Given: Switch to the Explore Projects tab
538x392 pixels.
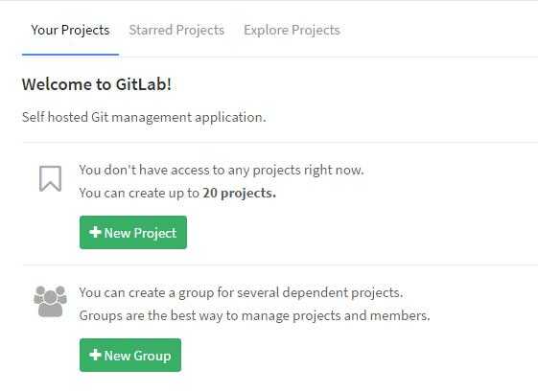Looking at the screenshot, I should pyautogui.click(x=292, y=30).
